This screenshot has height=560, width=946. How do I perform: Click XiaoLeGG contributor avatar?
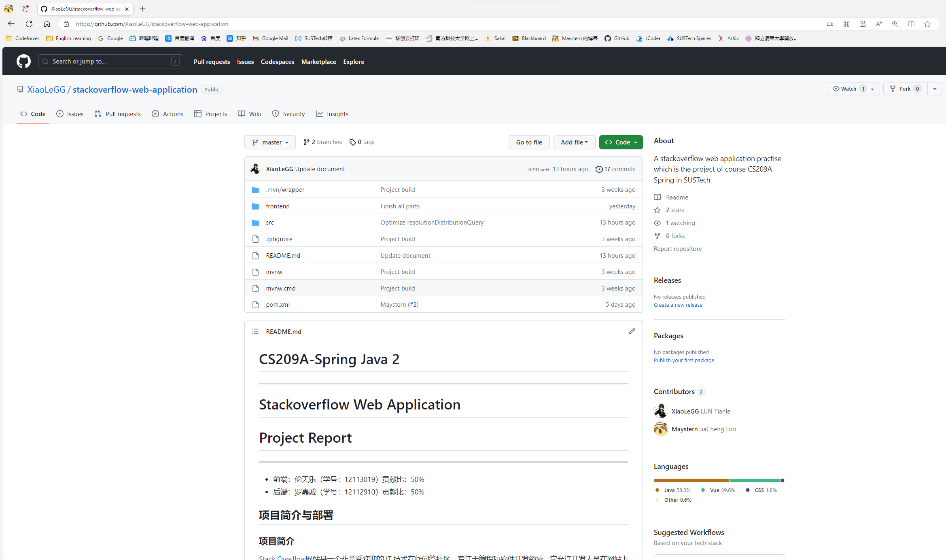tap(660, 411)
